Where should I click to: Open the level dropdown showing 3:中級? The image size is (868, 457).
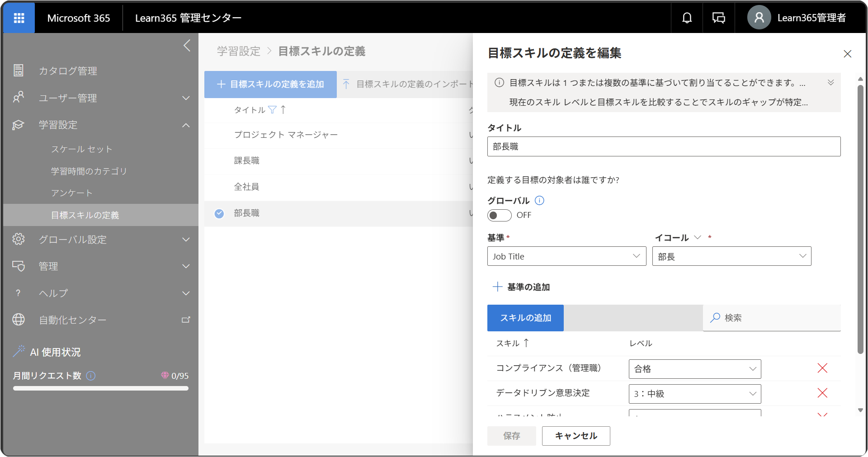(x=695, y=394)
